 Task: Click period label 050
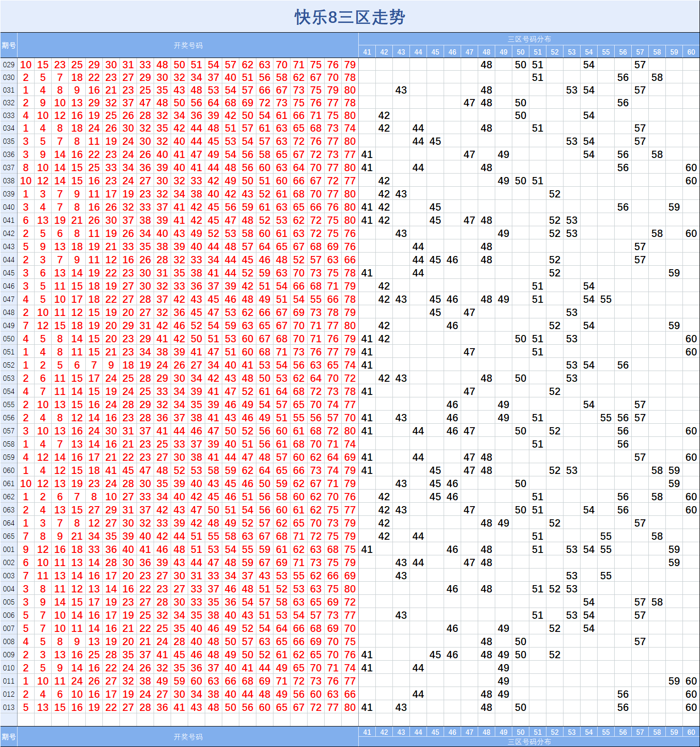9,339
